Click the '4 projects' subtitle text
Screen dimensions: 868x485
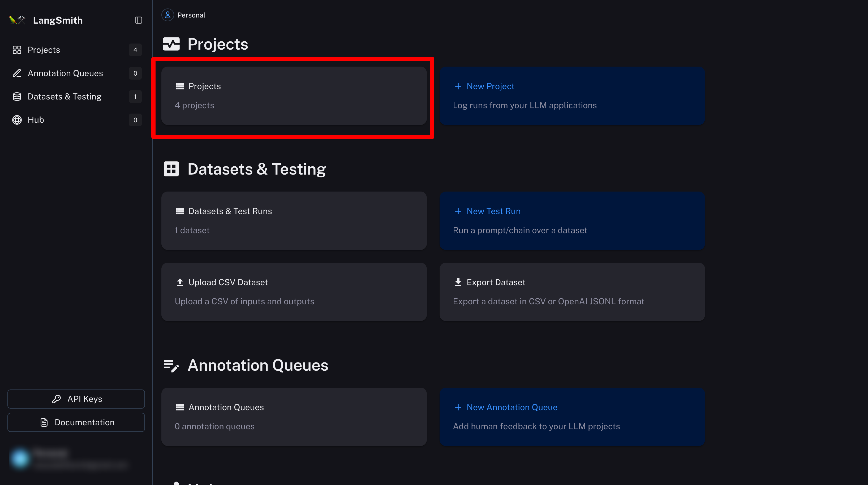tap(194, 105)
